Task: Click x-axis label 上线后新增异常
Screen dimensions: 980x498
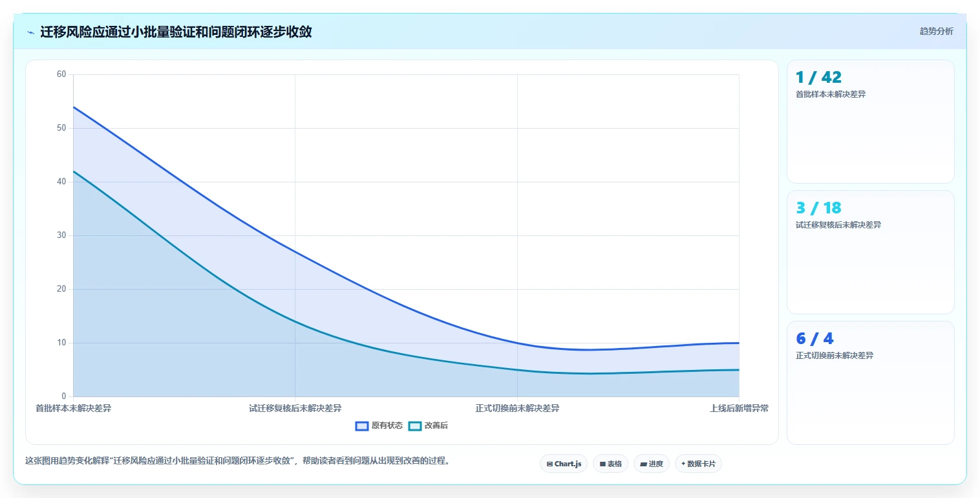Action: [x=739, y=408]
